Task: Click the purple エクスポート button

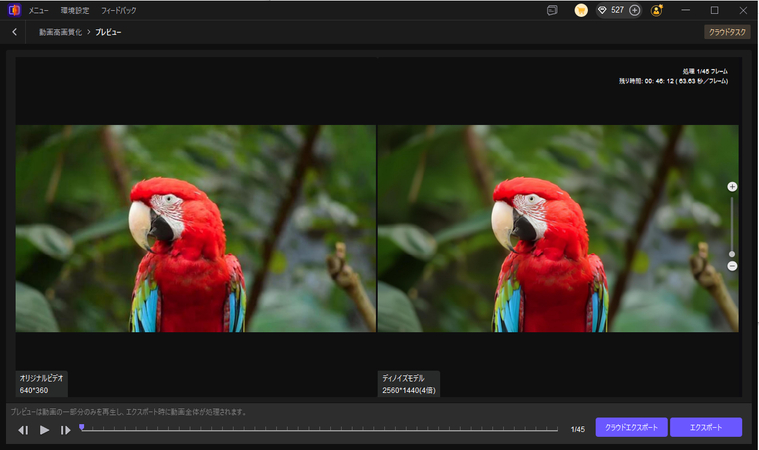Action: (x=706, y=427)
